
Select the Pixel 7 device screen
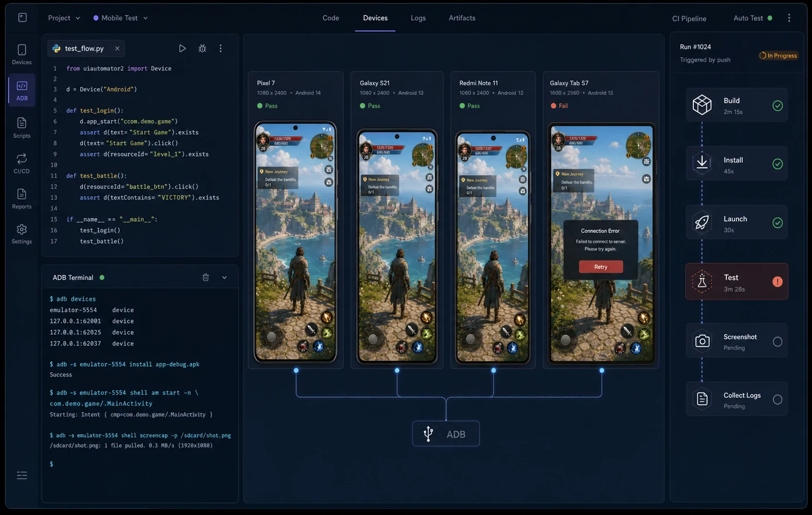295,242
